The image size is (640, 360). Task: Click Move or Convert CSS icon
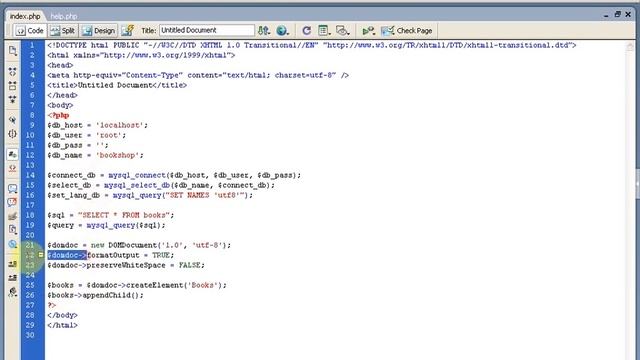click(13, 244)
